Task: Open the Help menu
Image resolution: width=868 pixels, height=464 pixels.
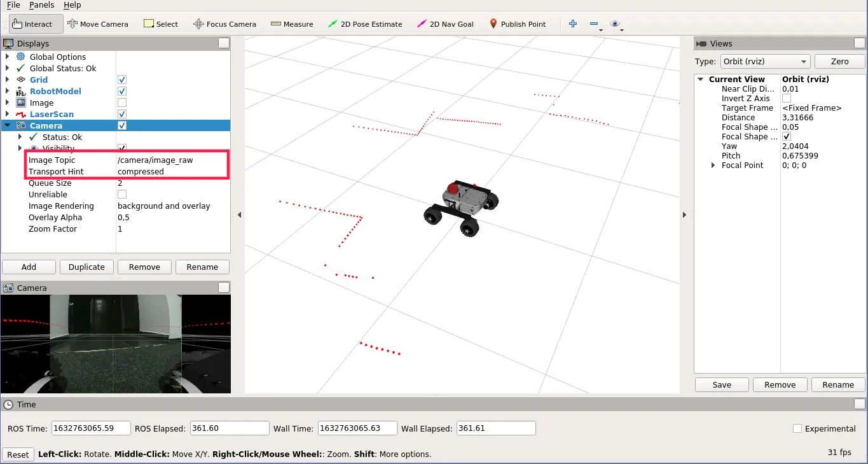Action: [72, 5]
